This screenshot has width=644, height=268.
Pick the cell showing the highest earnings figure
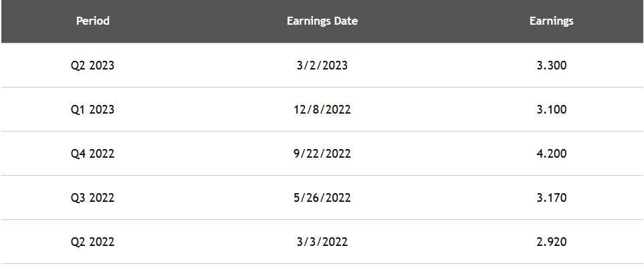(551, 154)
